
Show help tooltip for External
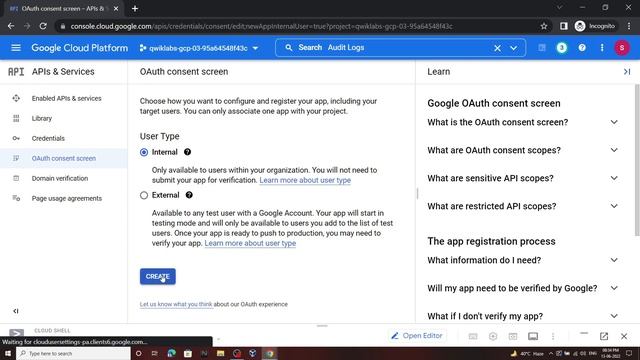point(189,195)
